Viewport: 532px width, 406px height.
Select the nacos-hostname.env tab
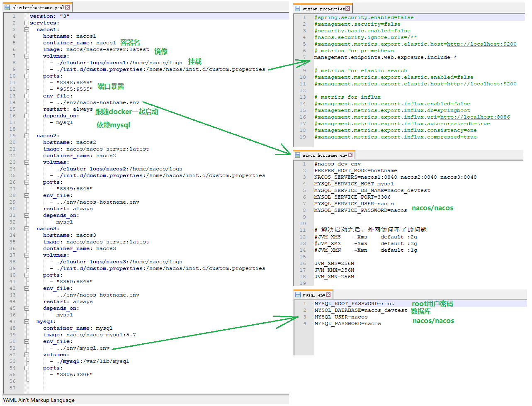[324, 155]
